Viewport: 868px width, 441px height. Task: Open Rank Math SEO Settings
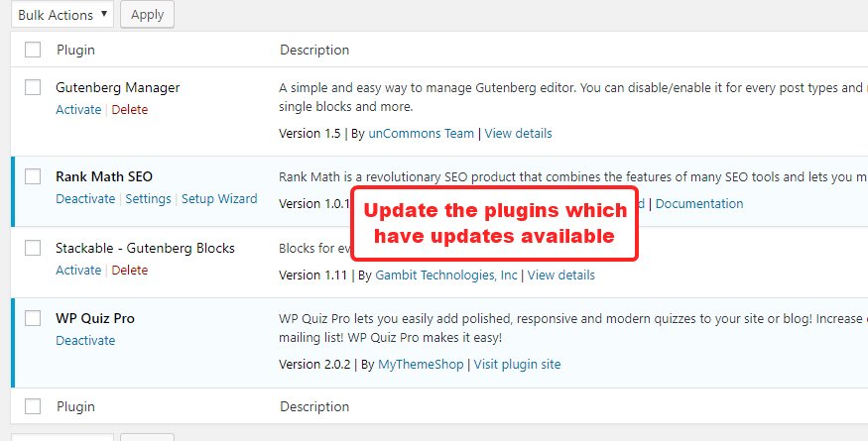click(149, 199)
